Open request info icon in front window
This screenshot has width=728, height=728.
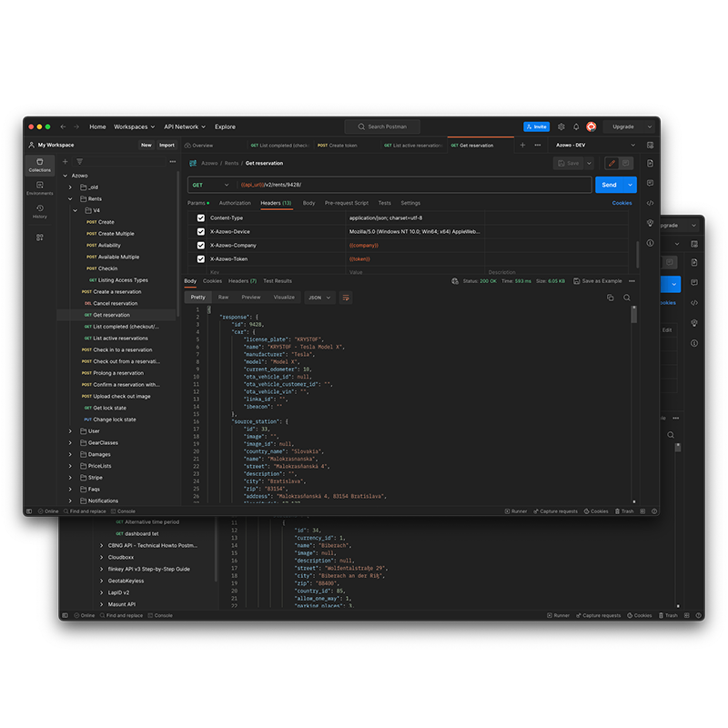[650, 243]
